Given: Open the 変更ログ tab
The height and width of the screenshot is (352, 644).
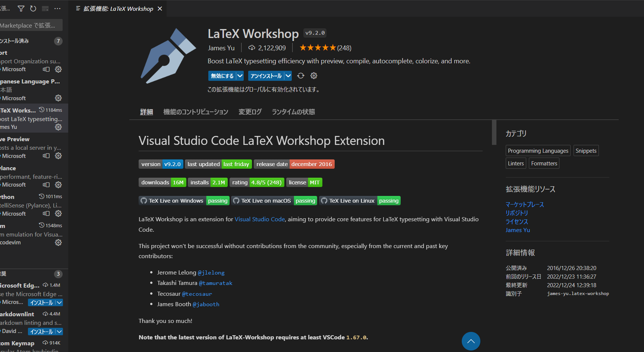Looking at the screenshot, I should [250, 112].
